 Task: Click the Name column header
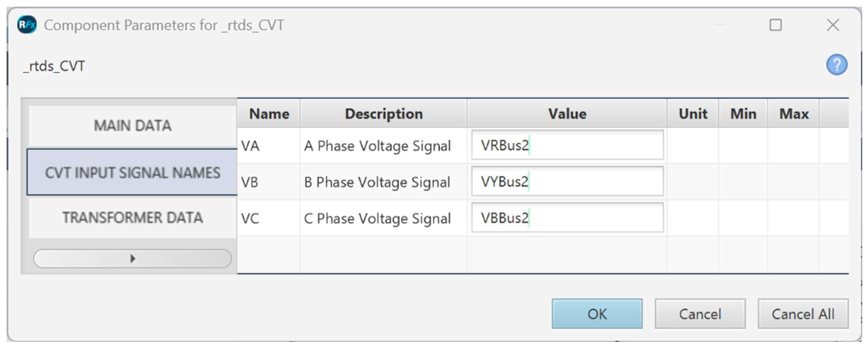pyautogui.click(x=268, y=114)
